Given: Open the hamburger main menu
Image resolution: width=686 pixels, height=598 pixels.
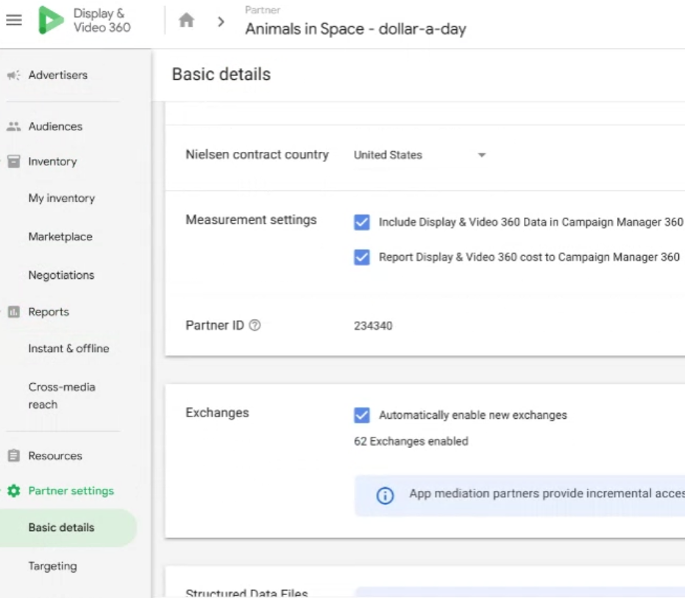Looking at the screenshot, I should click(14, 21).
